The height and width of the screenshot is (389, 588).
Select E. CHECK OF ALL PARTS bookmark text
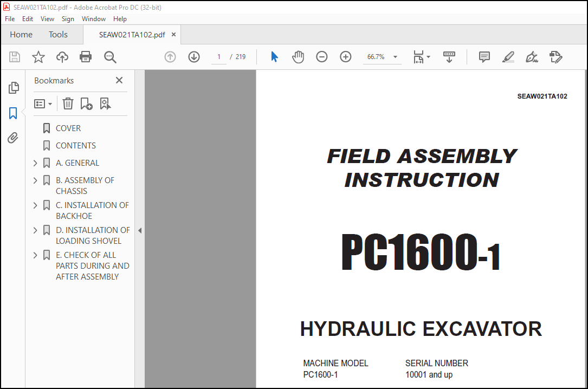pos(93,265)
